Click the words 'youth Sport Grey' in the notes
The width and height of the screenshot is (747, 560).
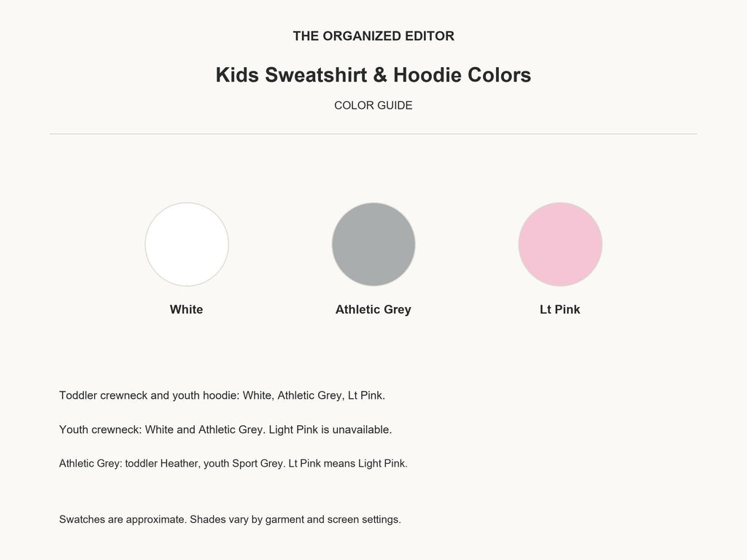pos(244,463)
